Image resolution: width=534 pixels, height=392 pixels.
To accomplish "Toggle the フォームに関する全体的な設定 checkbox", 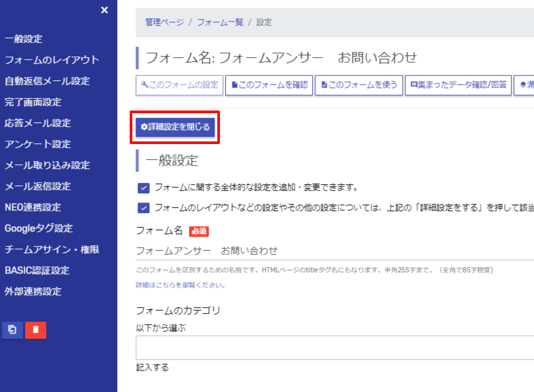I will pyautogui.click(x=144, y=188).
